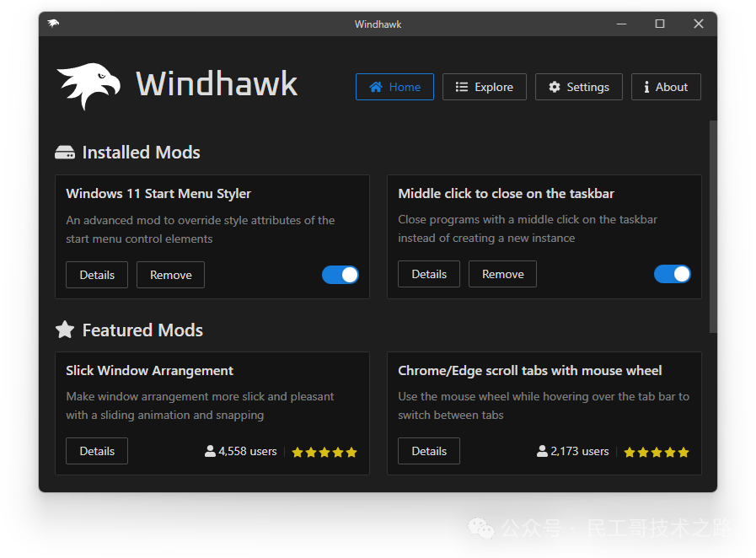Open Chrome/Edge scroll tabs mod details
Image resolution: width=756 pixels, height=558 pixels.
(428, 451)
